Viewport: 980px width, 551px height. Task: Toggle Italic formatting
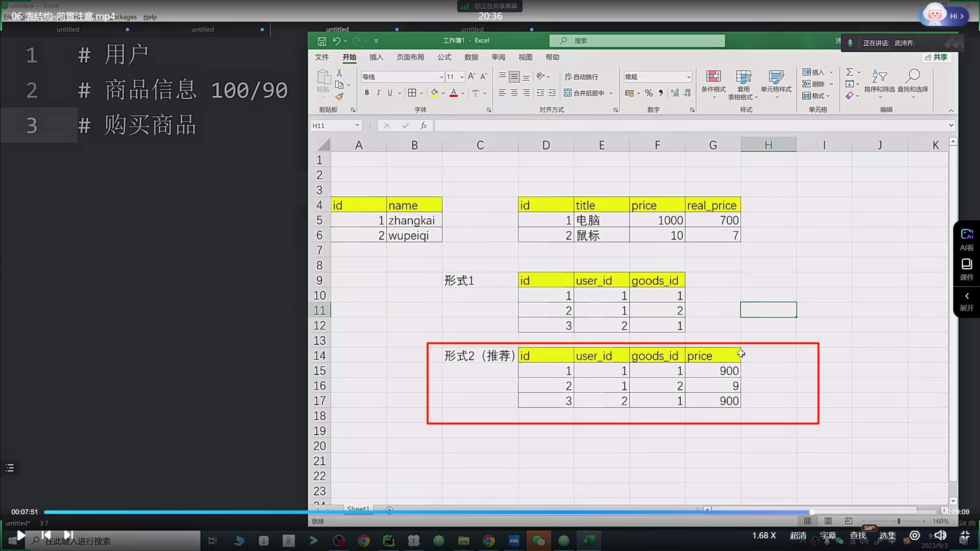pos(378,93)
